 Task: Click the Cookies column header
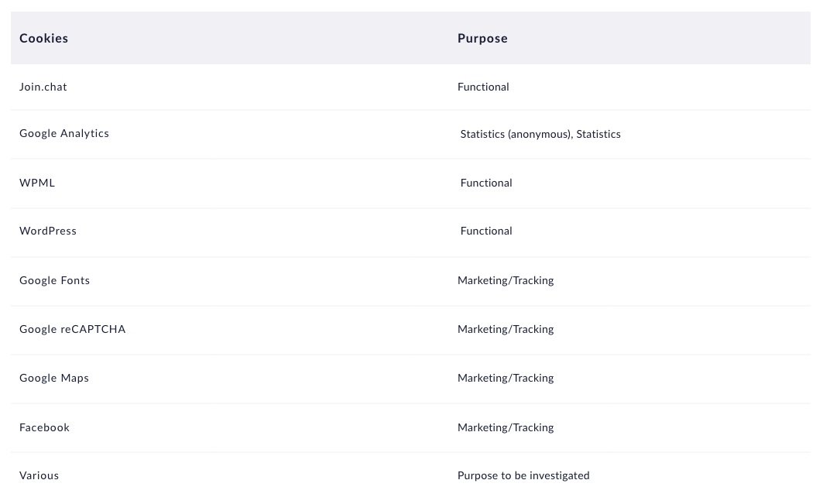[x=43, y=39]
